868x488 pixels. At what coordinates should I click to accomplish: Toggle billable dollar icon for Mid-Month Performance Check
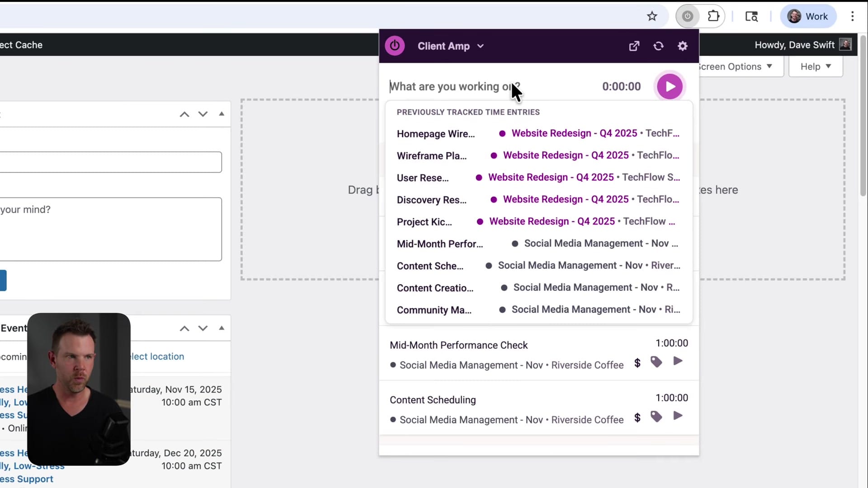tap(637, 363)
